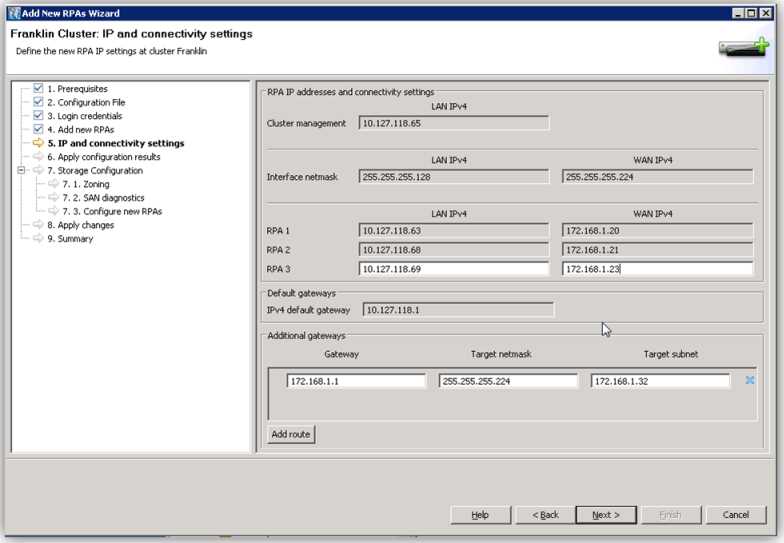This screenshot has width=784, height=543.
Task: Click the RPA 1 WAN IPv4 field
Action: click(x=657, y=230)
